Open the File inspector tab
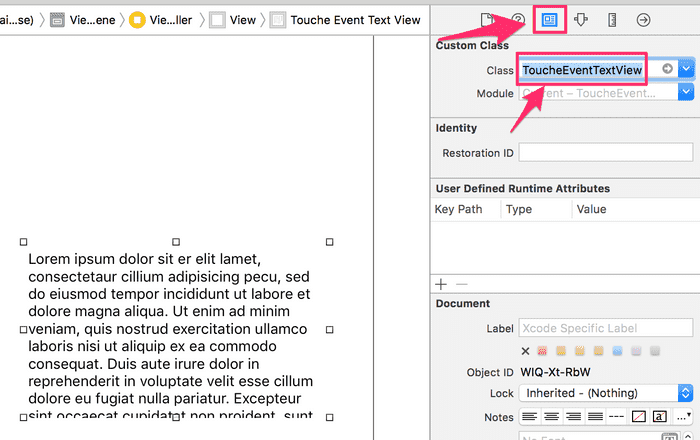 pos(487,19)
